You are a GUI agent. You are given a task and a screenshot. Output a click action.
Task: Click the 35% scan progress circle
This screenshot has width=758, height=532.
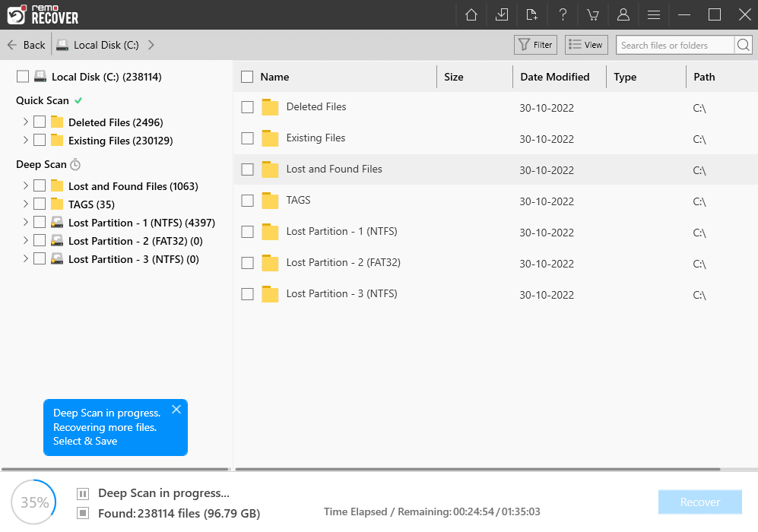(33, 502)
